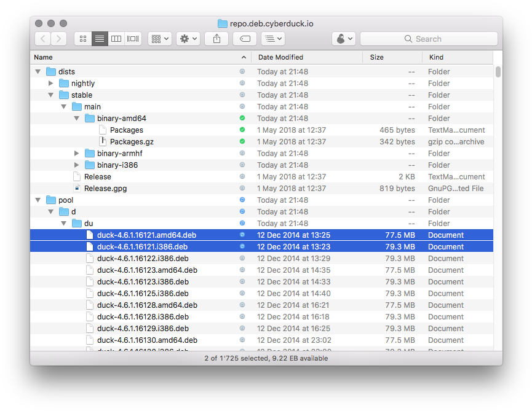This screenshot has height=411, width=532.
Task: Click the stable folder icon
Action: (x=64, y=95)
